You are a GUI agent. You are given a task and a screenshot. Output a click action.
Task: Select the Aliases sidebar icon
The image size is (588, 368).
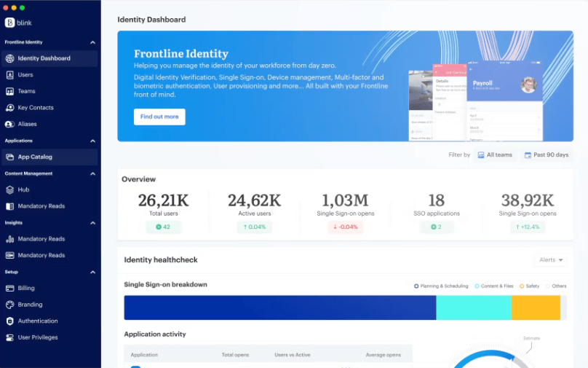tap(10, 124)
